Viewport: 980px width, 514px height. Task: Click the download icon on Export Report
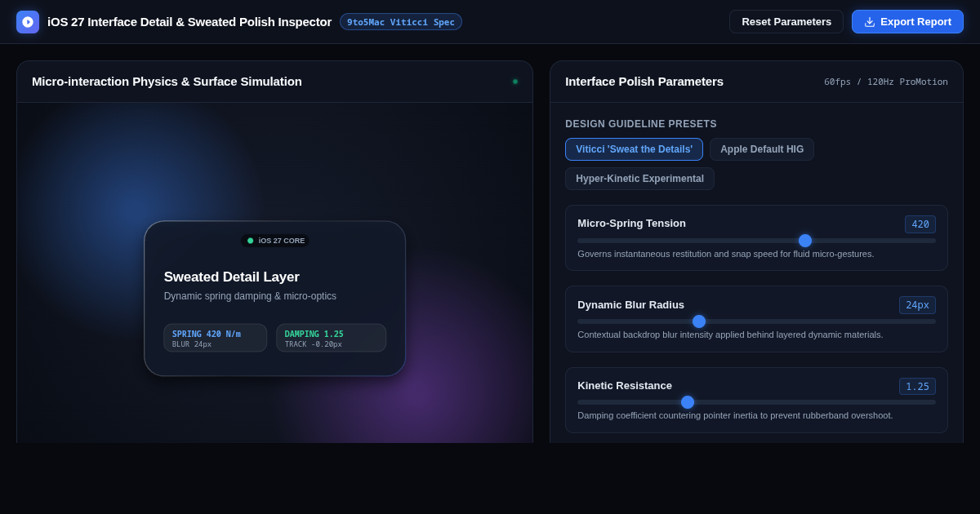click(870, 22)
